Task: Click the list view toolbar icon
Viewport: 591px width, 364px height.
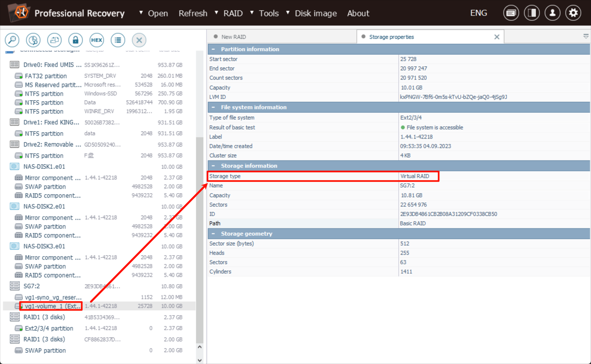Action: 118,40
